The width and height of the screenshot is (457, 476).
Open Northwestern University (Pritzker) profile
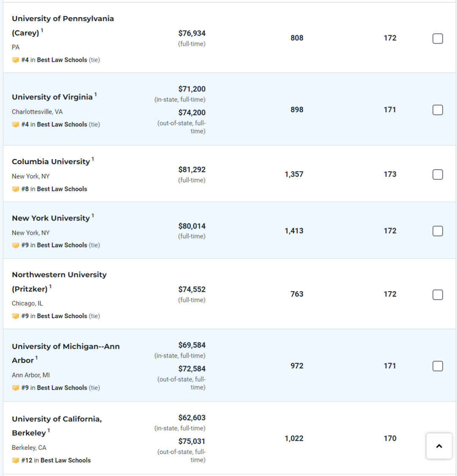click(x=59, y=282)
